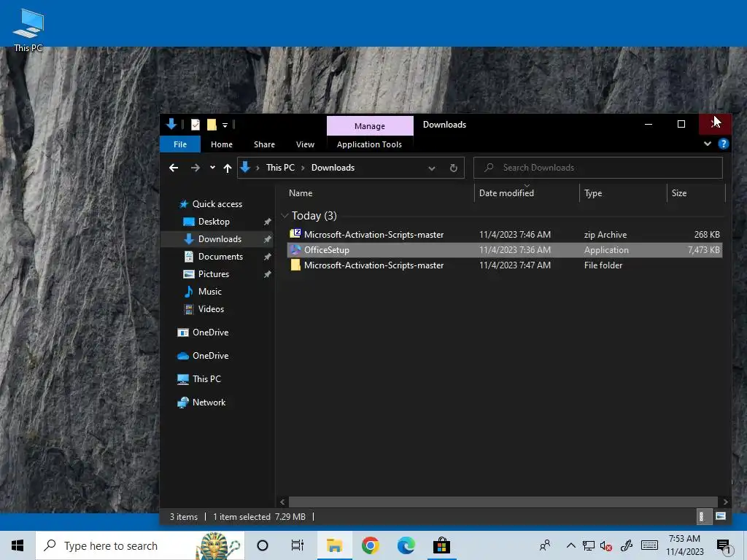747x560 pixels.
Task: Click This PC in the address bar
Action: click(280, 168)
